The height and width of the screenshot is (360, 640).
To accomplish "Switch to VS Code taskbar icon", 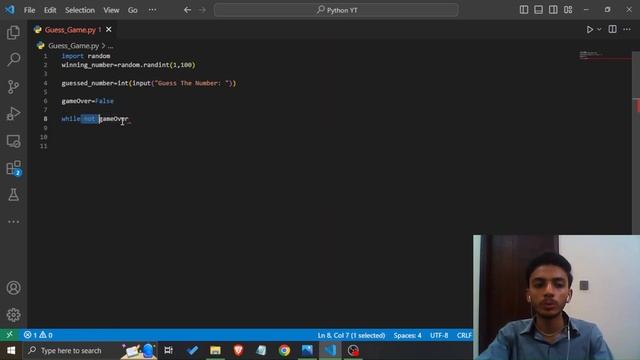I will [x=330, y=350].
